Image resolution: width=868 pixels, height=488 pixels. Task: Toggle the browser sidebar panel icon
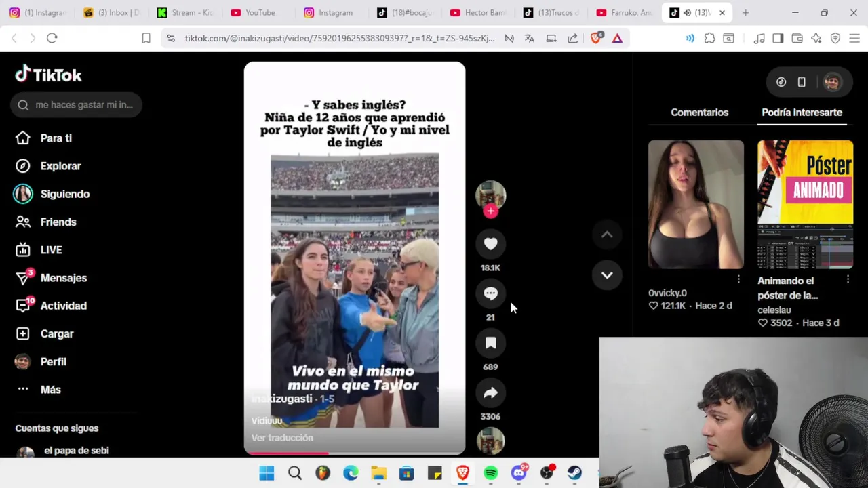point(778,39)
